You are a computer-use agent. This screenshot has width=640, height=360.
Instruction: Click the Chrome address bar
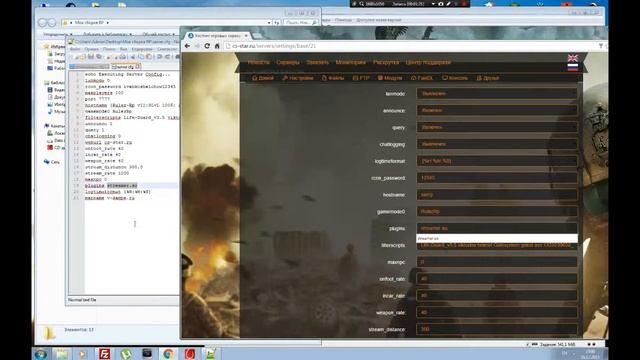[x=410, y=46]
